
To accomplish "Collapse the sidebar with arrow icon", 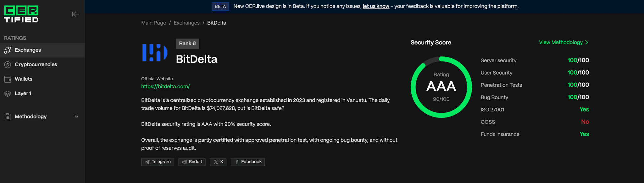I will click(x=75, y=14).
